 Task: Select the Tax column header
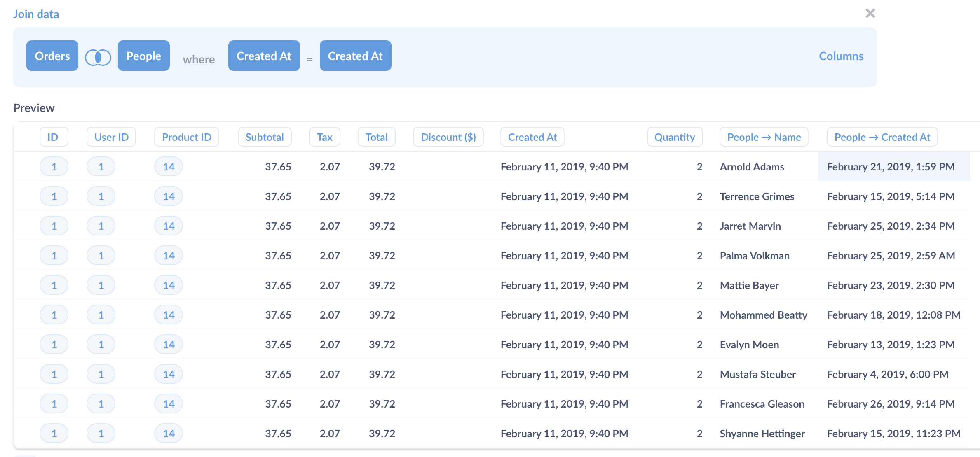[324, 137]
